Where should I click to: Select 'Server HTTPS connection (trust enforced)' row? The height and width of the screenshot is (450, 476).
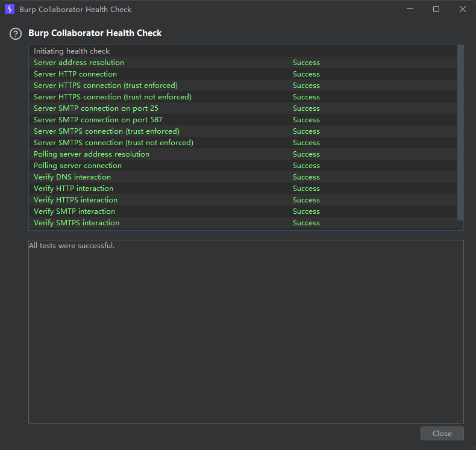pyautogui.click(x=243, y=86)
